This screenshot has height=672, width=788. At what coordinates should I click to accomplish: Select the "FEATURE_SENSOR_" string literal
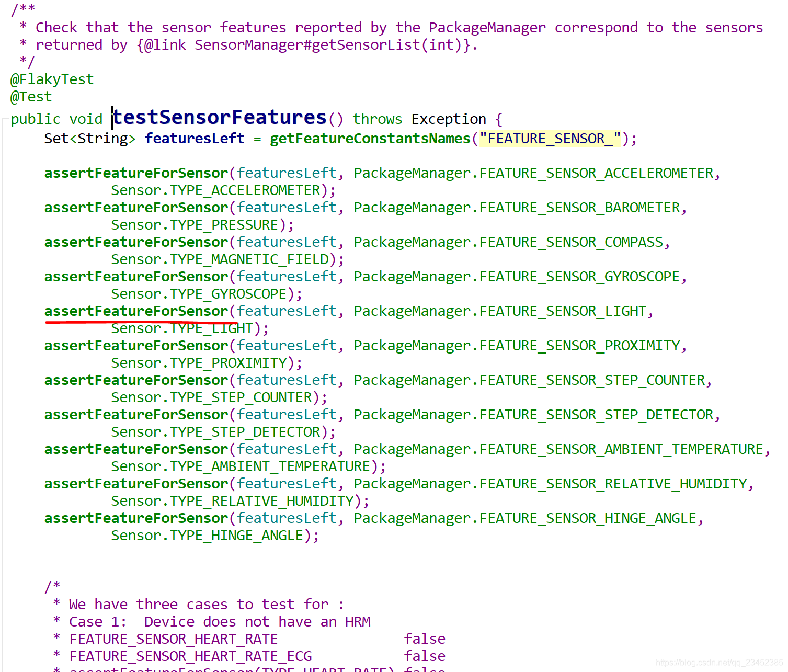550,139
